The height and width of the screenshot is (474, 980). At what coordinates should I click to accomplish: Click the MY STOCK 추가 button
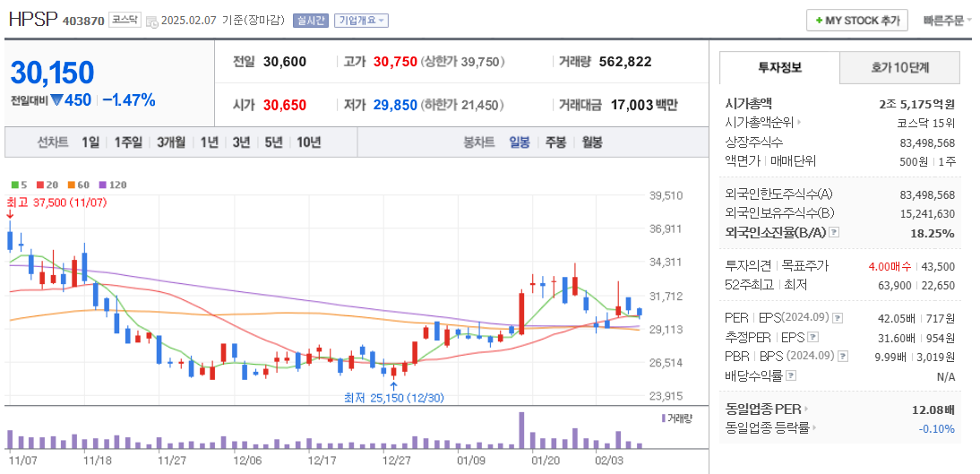856,20
